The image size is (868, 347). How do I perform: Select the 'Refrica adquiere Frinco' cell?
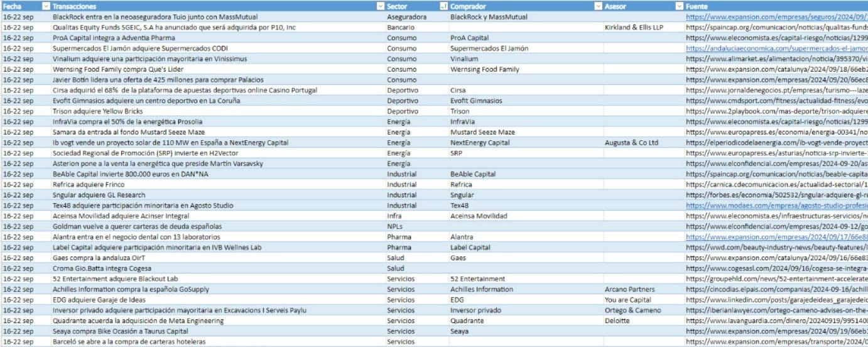click(218, 185)
